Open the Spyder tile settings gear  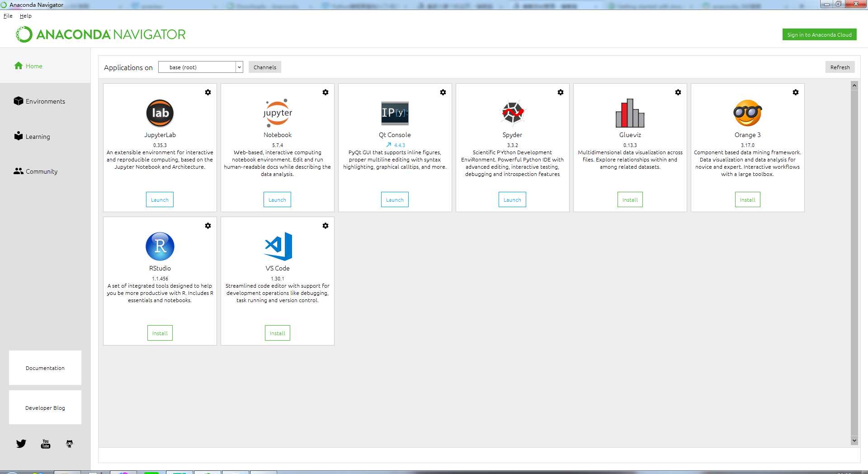561,92
